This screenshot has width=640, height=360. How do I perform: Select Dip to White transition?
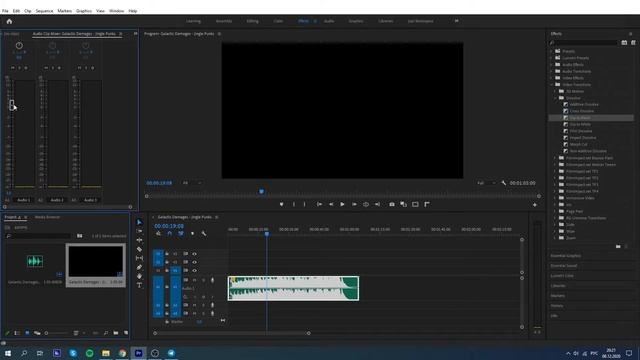coord(580,124)
